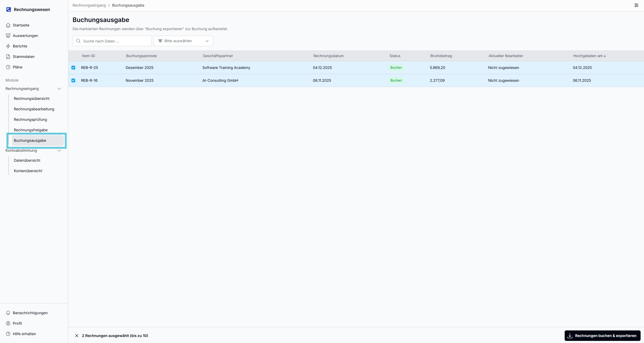Click the Startseite home icon

[x=8, y=25]
